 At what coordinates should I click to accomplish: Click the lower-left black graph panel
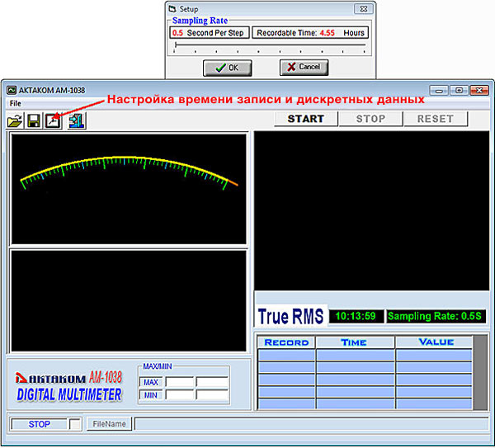(129, 301)
